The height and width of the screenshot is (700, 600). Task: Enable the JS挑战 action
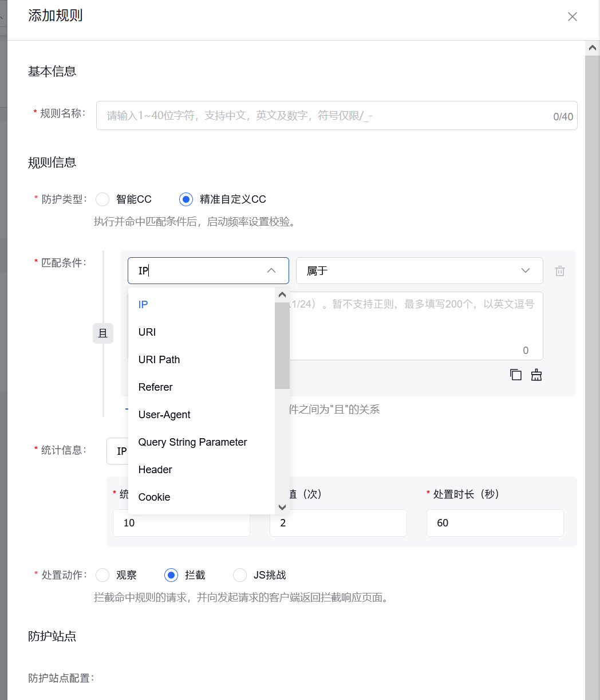click(x=239, y=575)
